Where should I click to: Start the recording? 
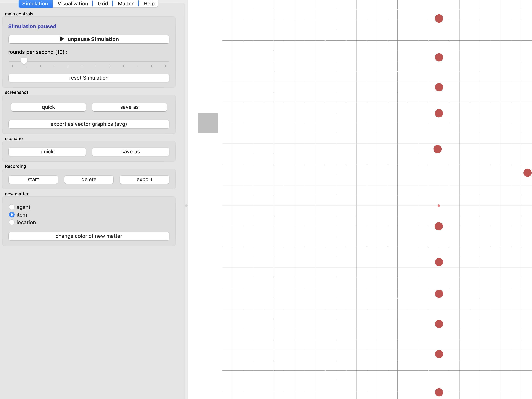(33, 180)
